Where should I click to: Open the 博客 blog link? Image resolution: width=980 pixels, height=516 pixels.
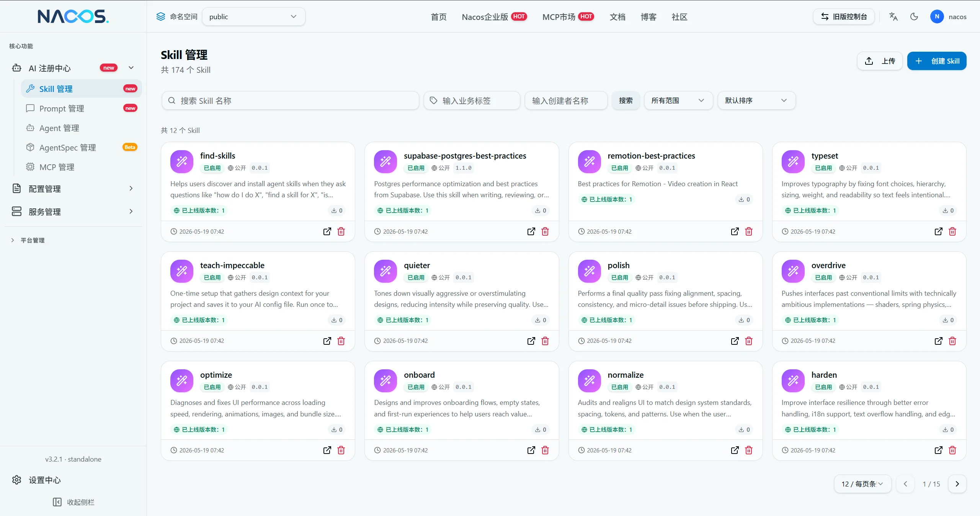pyautogui.click(x=648, y=17)
